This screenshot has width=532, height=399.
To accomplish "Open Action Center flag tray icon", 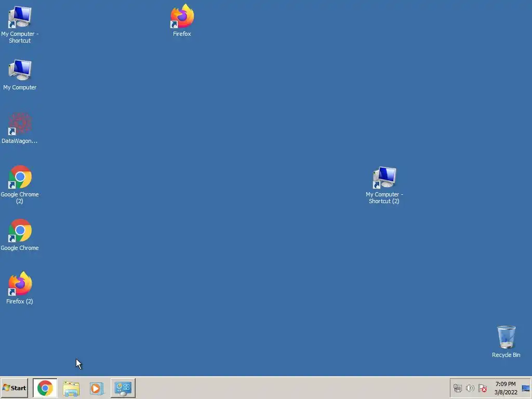I will tap(483, 388).
